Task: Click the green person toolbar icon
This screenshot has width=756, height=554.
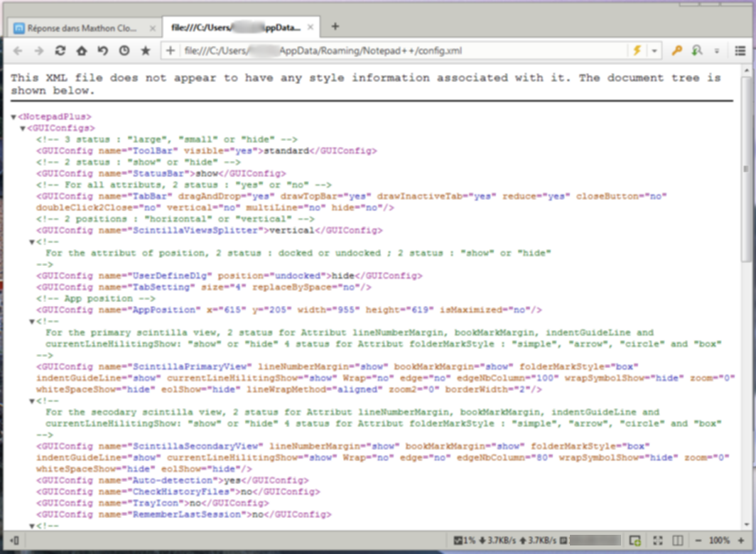Action: [697, 50]
